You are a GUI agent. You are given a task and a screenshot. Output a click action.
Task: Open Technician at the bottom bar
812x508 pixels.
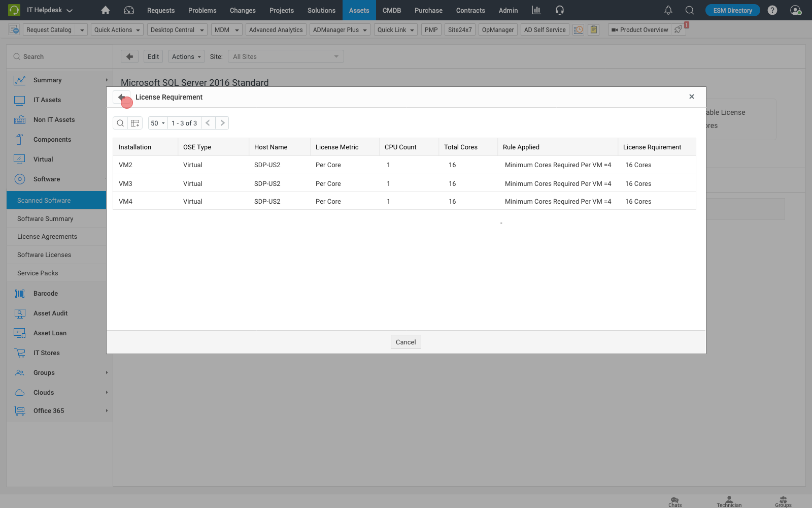pyautogui.click(x=729, y=502)
